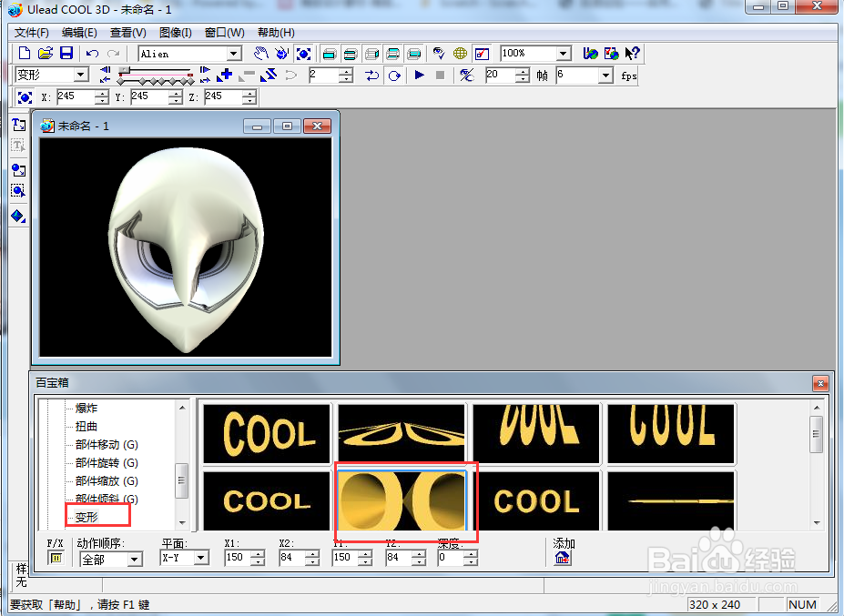Open the 编辑(E) menu
Screen dimensions: 844x616
tap(79, 33)
